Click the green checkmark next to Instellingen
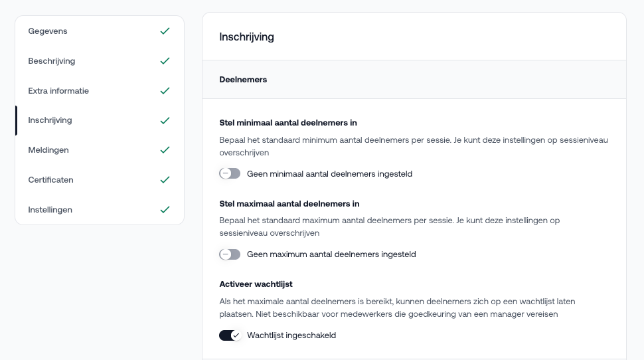The width and height of the screenshot is (644, 360). (165, 210)
